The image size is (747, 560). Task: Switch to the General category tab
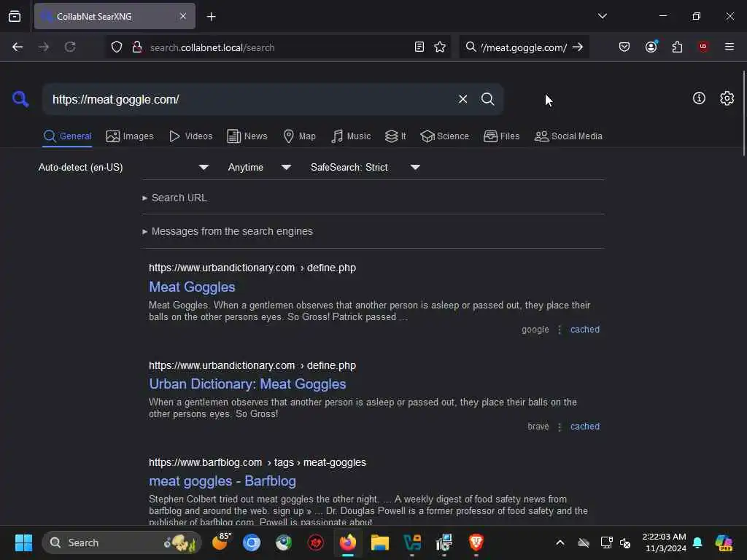pos(67,136)
